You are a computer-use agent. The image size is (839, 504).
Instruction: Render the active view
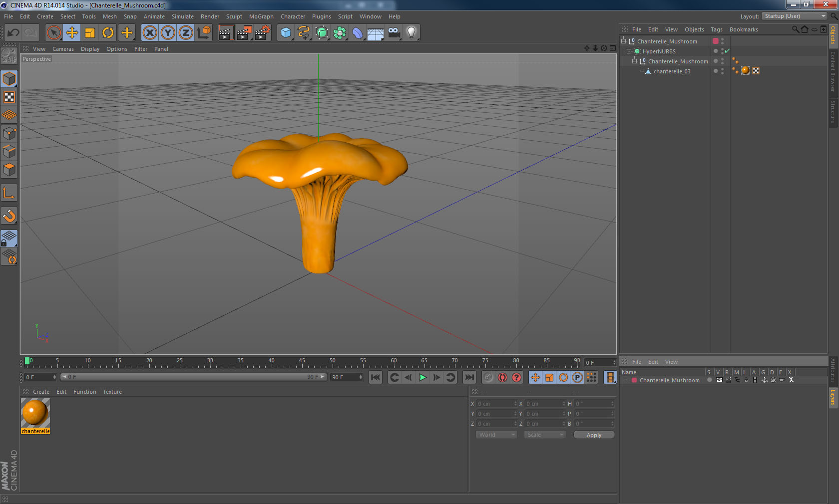(226, 33)
